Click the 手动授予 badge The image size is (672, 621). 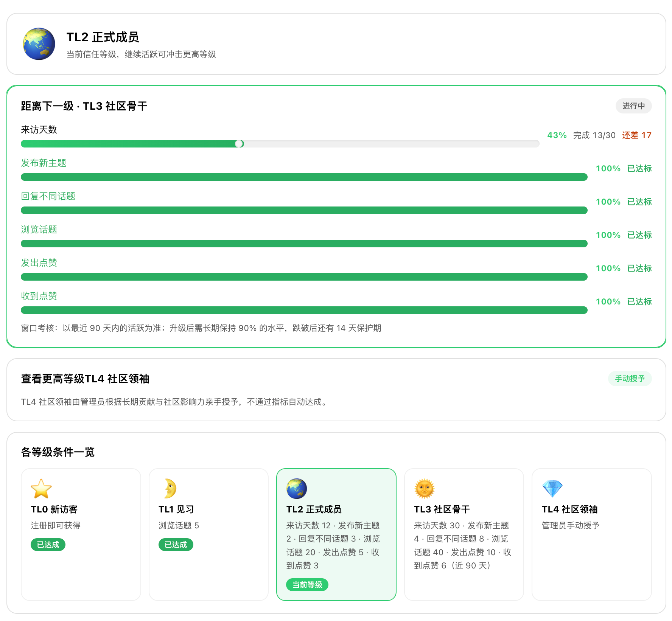tap(630, 379)
